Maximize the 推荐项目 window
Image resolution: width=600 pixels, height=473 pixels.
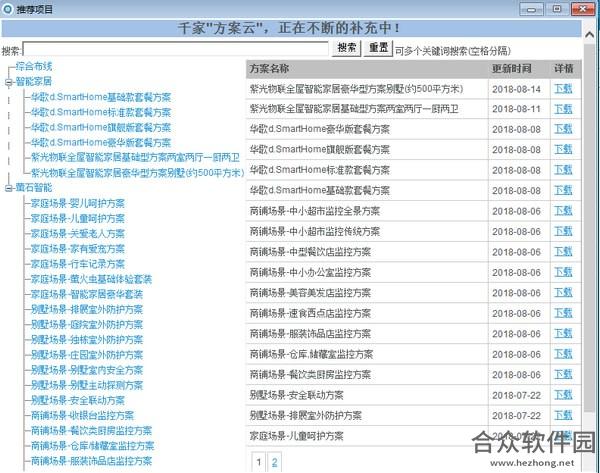pyautogui.click(x=557, y=9)
